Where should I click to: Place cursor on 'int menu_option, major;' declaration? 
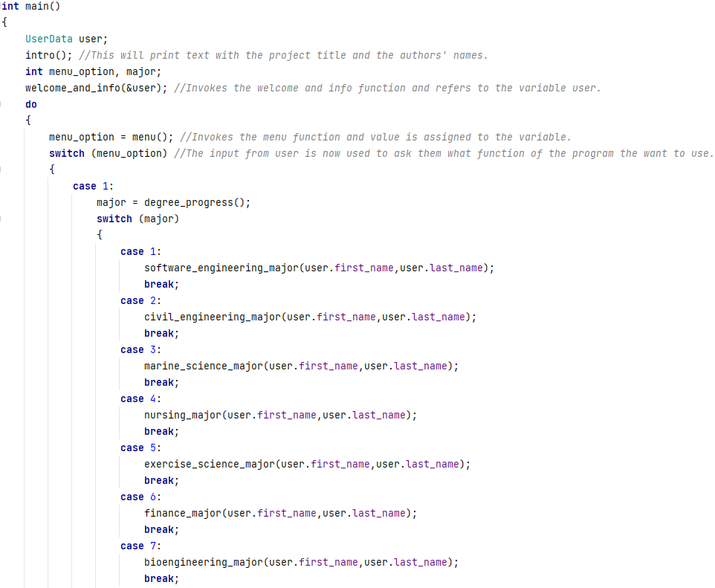(x=93, y=72)
